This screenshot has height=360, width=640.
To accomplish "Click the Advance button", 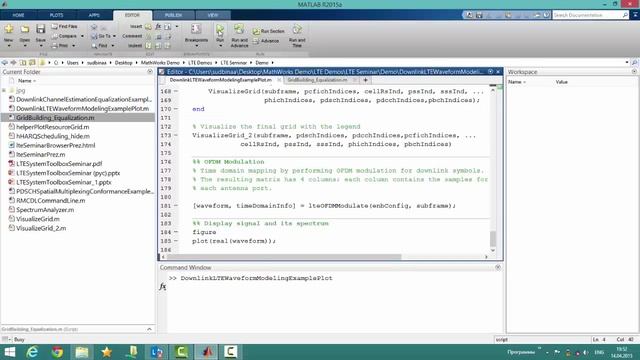I will click(266, 41).
